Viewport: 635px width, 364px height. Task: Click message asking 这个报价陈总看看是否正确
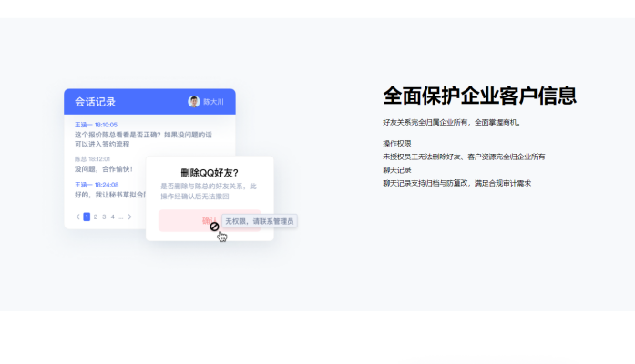point(143,139)
